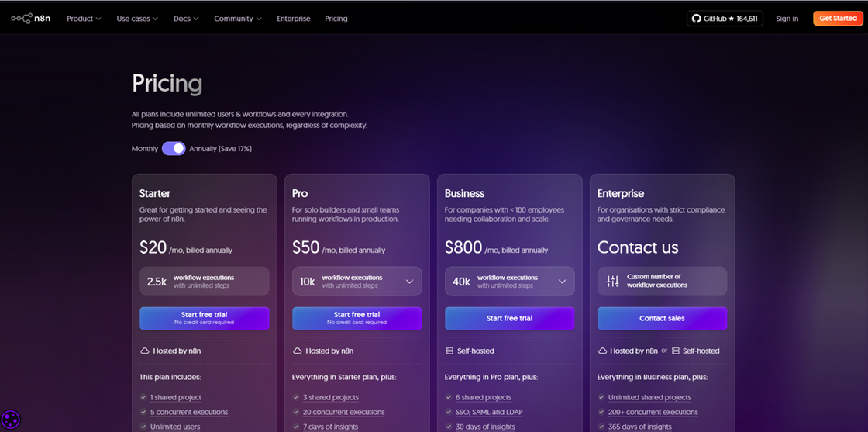Click the $800 Business price

[463, 247]
